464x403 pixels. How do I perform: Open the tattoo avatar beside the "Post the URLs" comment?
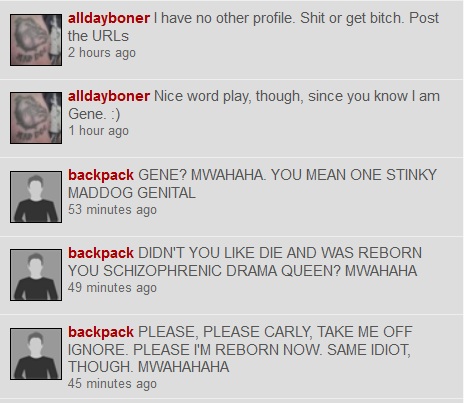click(x=36, y=40)
